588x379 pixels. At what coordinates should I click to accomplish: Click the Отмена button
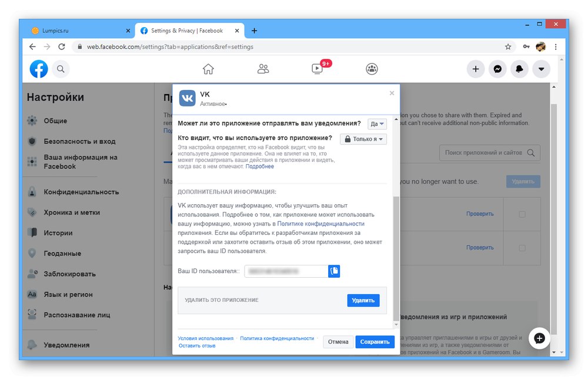338,342
